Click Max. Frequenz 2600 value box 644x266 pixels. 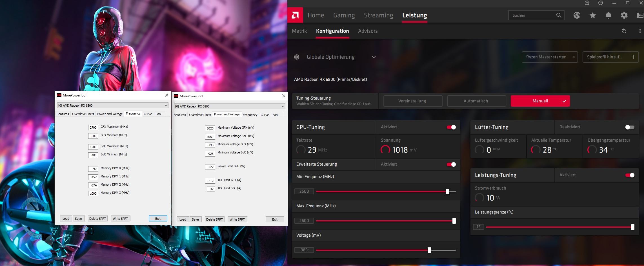click(304, 221)
